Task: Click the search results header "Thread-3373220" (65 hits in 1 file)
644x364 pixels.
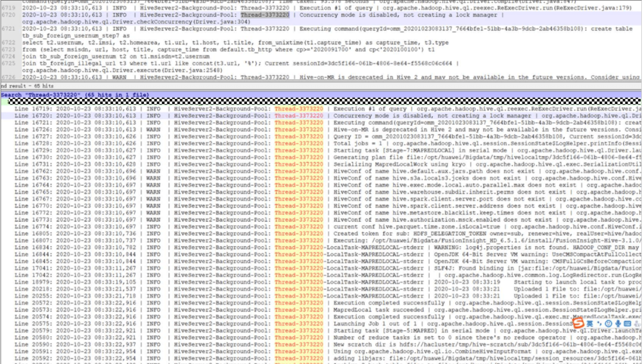Action: pos(322,95)
